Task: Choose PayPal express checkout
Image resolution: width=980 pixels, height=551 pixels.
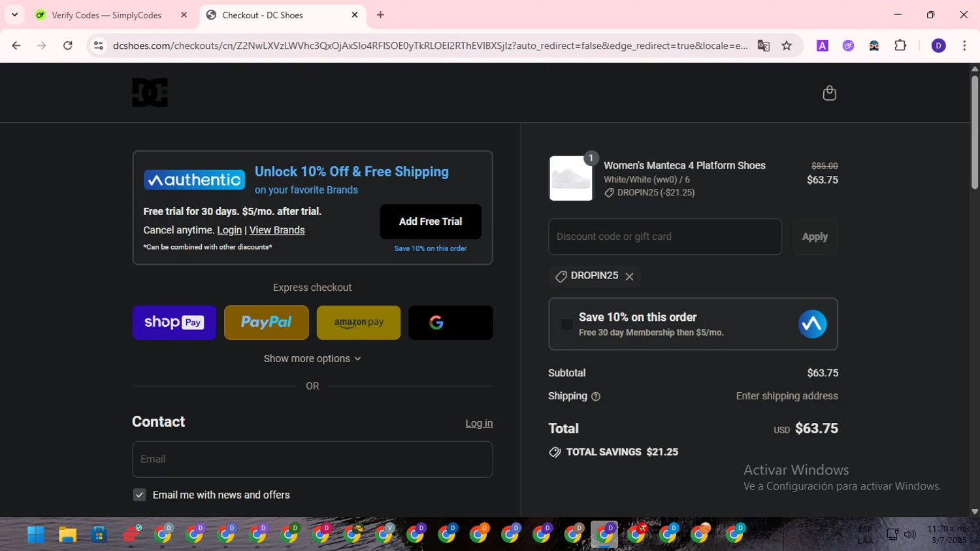Action: click(266, 322)
